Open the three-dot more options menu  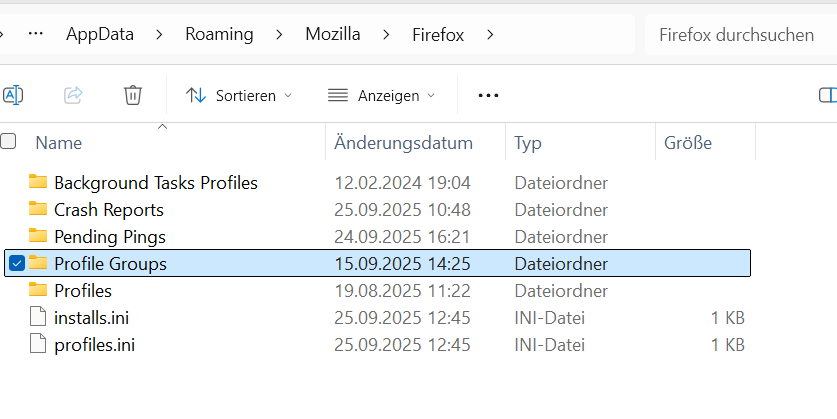[488, 95]
